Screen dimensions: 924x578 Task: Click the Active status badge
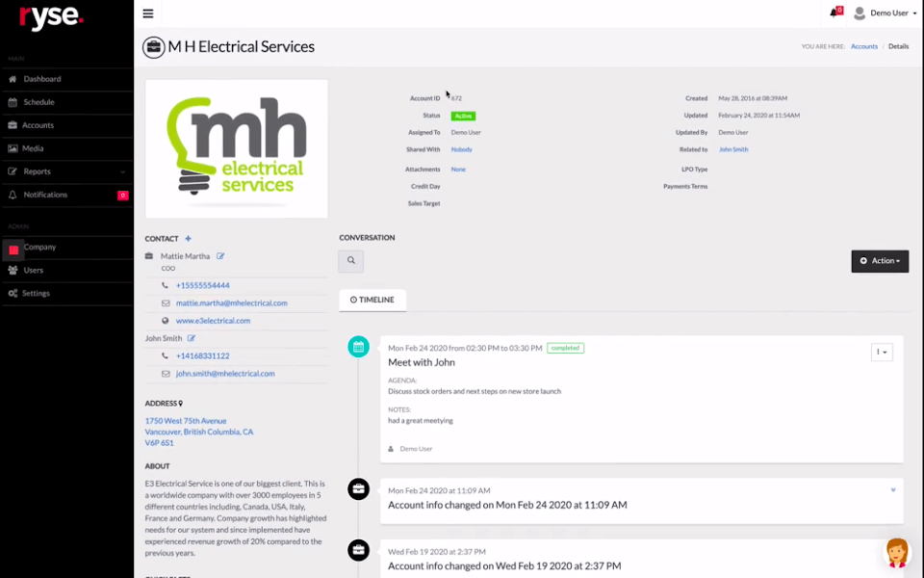(x=463, y=116)
